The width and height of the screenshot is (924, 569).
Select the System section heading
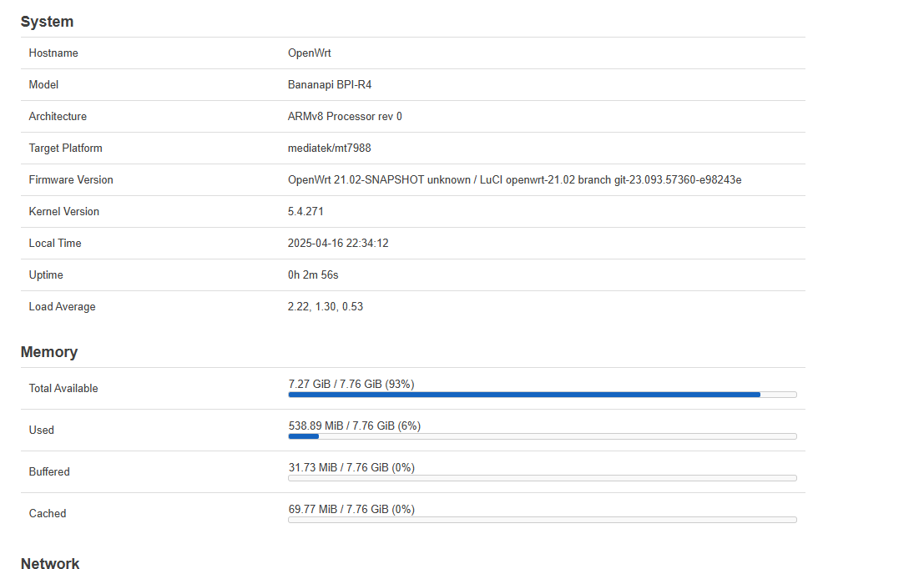(47, 22)
